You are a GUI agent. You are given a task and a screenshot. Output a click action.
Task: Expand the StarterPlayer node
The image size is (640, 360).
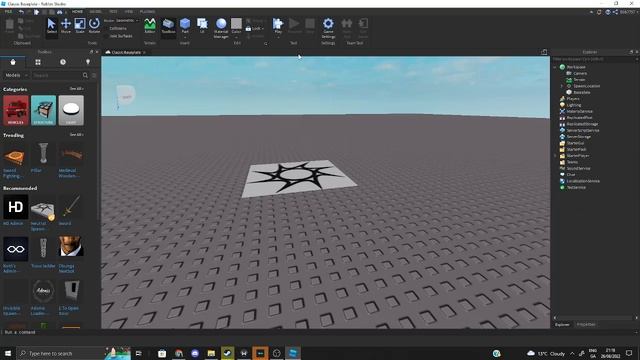(x=555, y=156)
